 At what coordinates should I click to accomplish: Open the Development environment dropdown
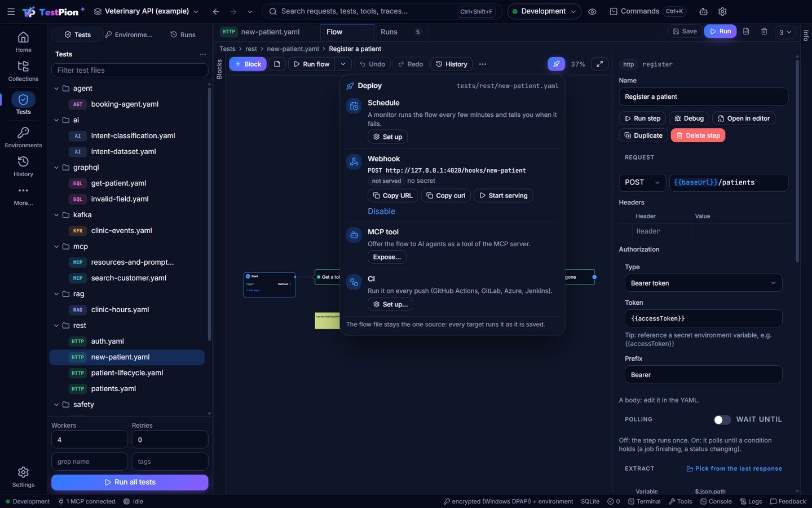click(544, 11)
